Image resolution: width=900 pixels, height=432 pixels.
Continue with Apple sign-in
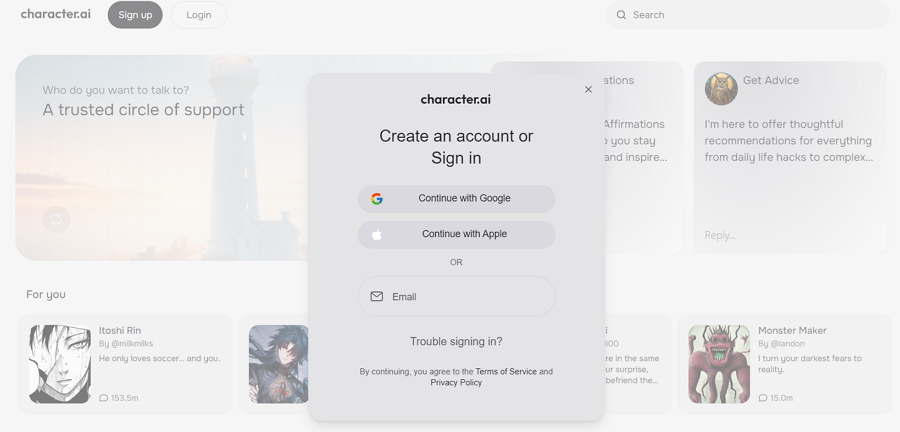(x=456, y=234)
